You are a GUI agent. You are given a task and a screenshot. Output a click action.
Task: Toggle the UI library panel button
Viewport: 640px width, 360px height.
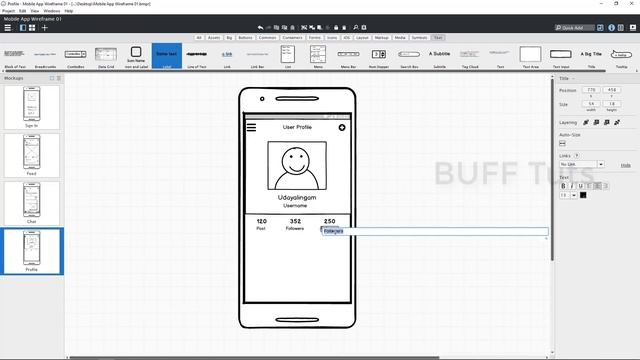coord(600,28)
